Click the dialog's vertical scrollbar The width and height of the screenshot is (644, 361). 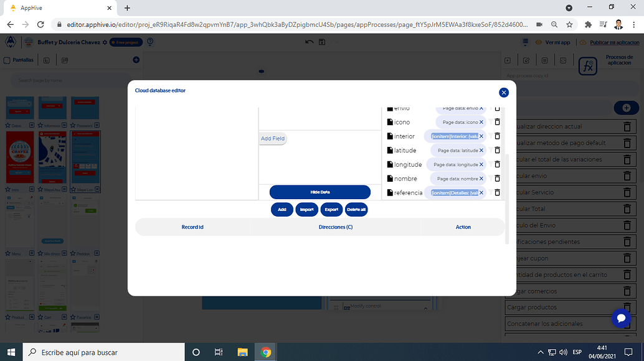tap(507, 199)
